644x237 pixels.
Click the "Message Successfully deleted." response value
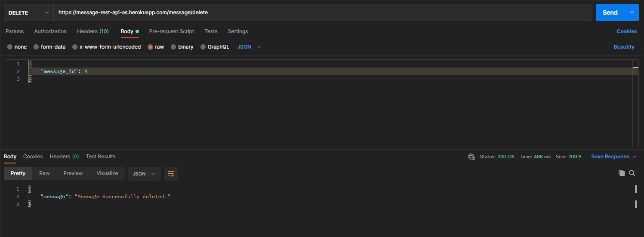[123, 197]
